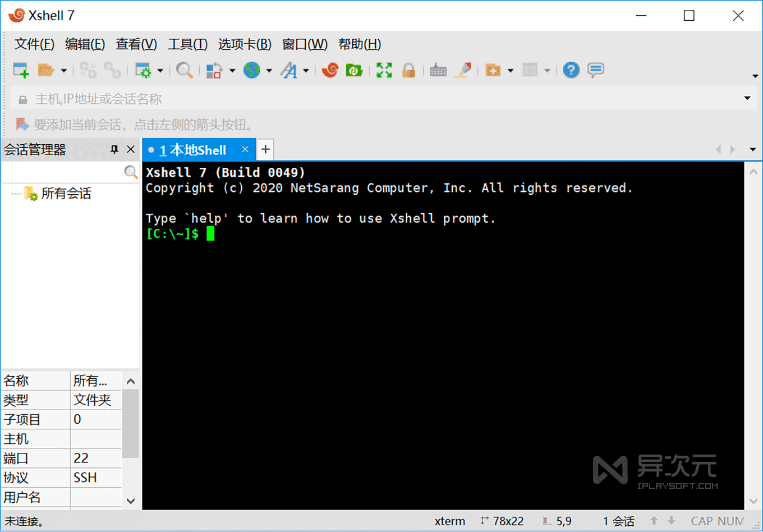This screenshot has width=763, height=532.
Task: Switch to the 本地Shell tab
Action: 194,150
